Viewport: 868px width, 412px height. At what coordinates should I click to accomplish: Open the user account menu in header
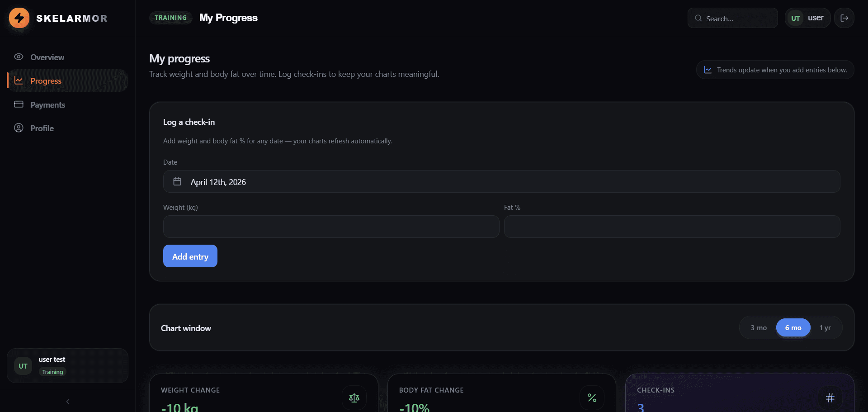click(x=807, y=18)
